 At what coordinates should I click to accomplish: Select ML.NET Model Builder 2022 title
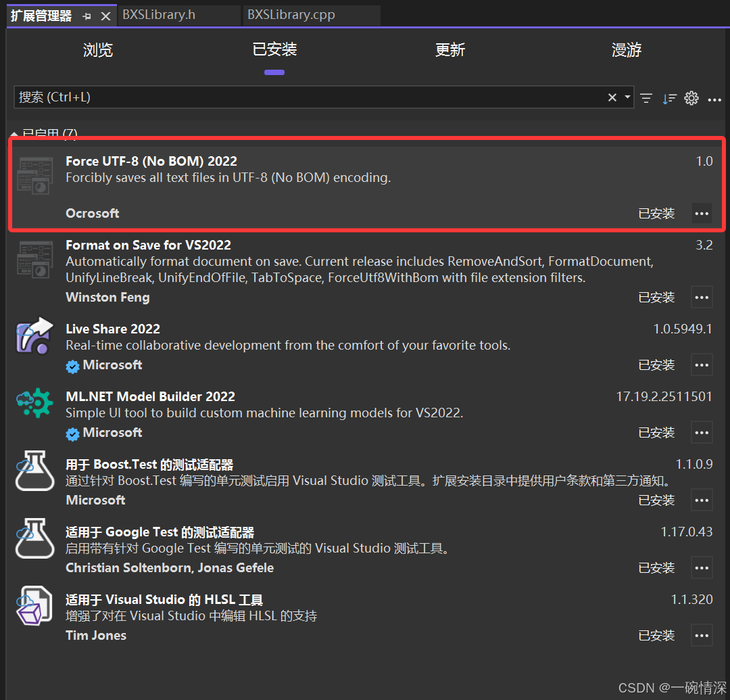tap(150, 396)
